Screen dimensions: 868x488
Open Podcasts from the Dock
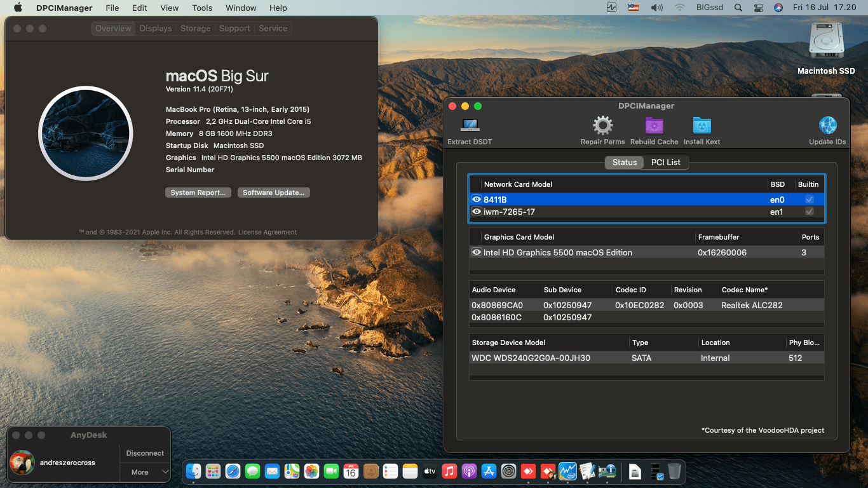469,471
